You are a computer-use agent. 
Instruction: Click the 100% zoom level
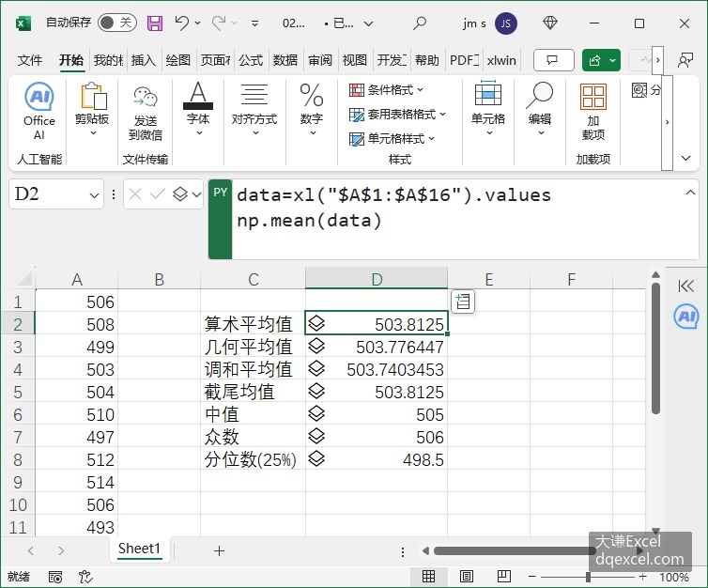click(x=674, y=577)
